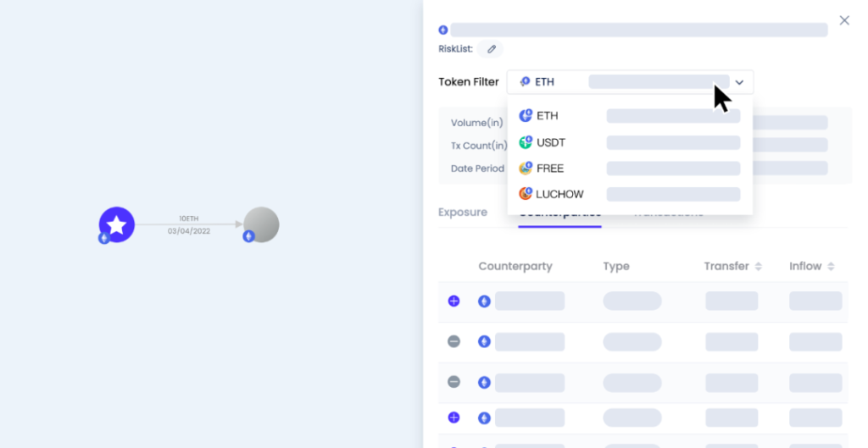This screenshot has height=448, width=868.
Task: Click Ethereum icon in first counterparty row
Action: tap(484, 301)
